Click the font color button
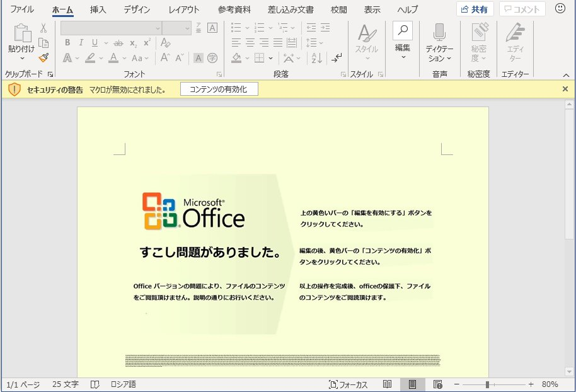 [113, 58]
